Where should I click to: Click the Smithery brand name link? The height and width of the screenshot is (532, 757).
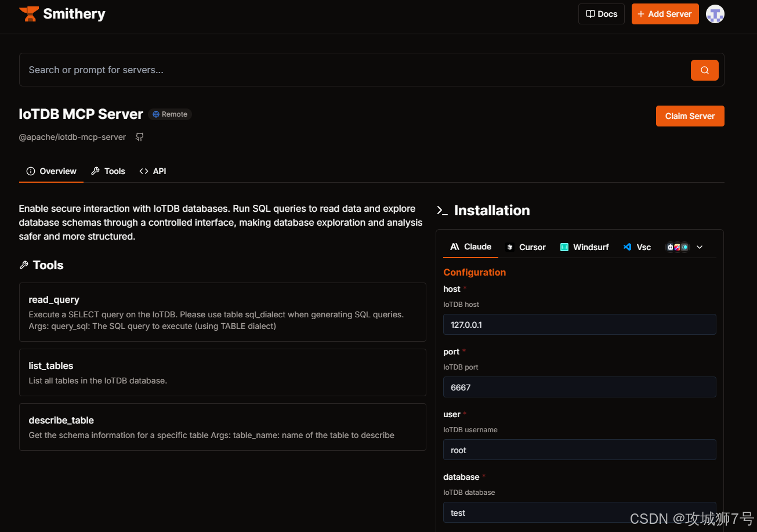pos(74,14)
